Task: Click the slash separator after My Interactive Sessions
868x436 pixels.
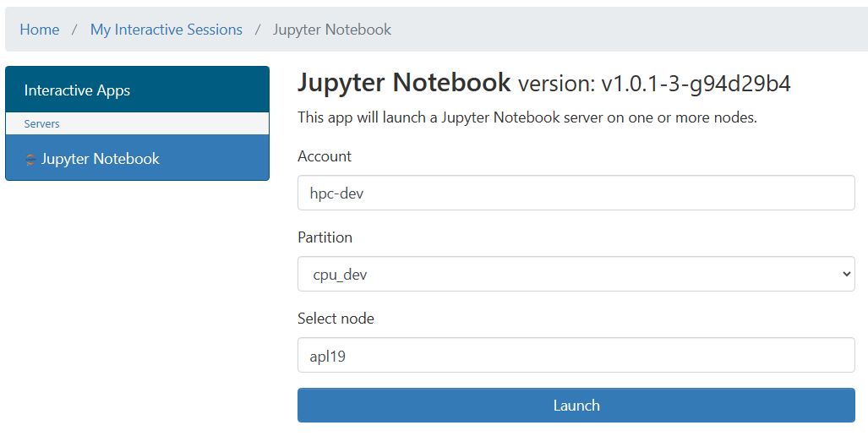Action: click(258, 30)
